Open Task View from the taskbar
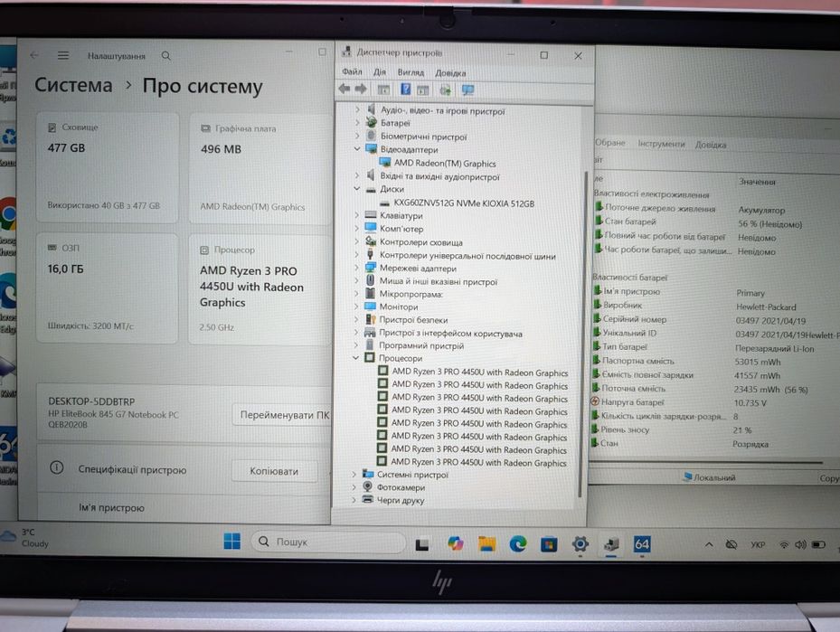Image resolution: width=840 pixels, height=632 pixels. click(422, 544)
